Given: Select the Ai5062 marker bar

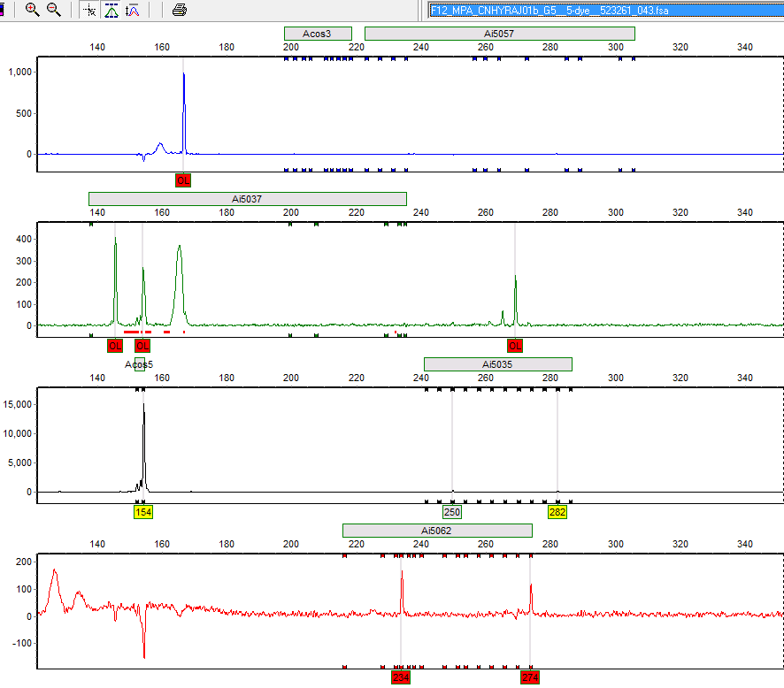Looking at the screenshot, I should coord(437,531).
